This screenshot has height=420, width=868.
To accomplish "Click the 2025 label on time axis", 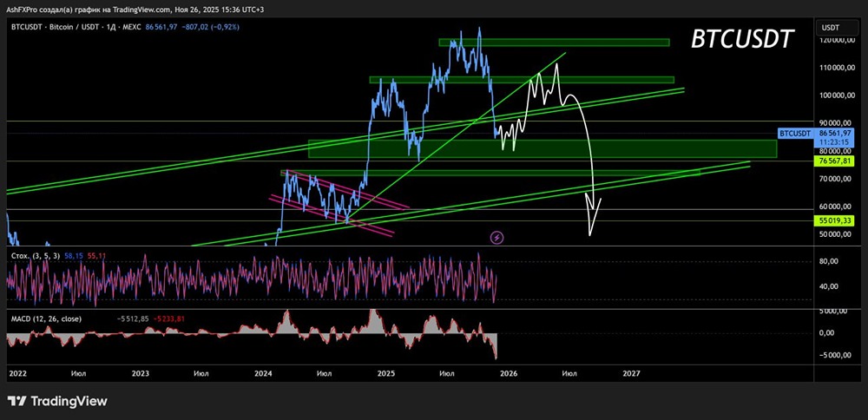I will (x=386, y=373).
